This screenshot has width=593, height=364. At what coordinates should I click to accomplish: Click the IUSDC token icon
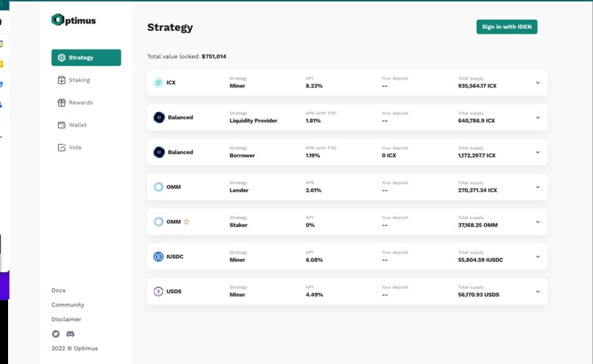(x=158, y=257)
